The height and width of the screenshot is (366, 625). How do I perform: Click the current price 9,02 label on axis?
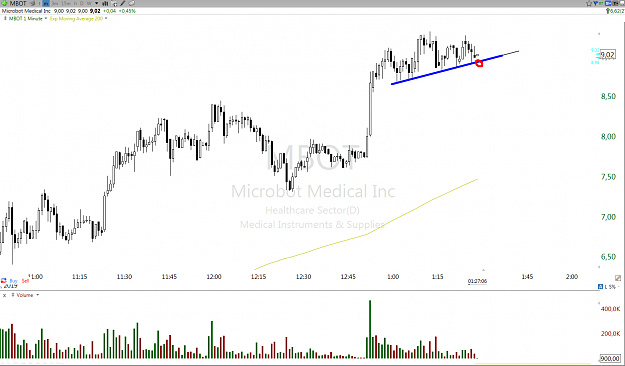click(607, 55)
